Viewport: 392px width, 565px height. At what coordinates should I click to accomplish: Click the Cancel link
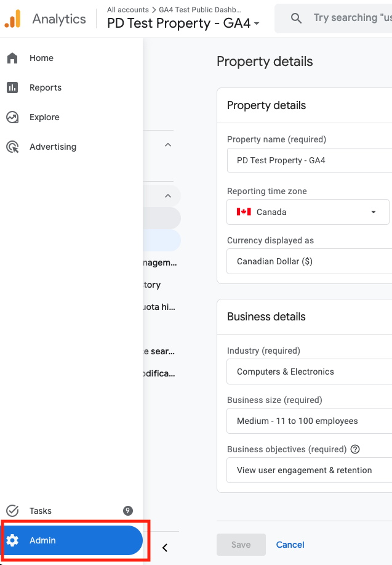290,545
